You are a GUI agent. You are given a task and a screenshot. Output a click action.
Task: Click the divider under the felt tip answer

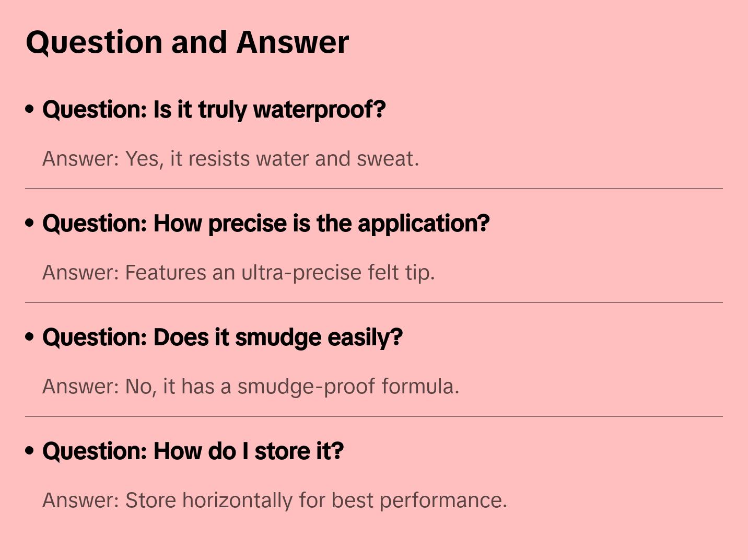[374, 302]
